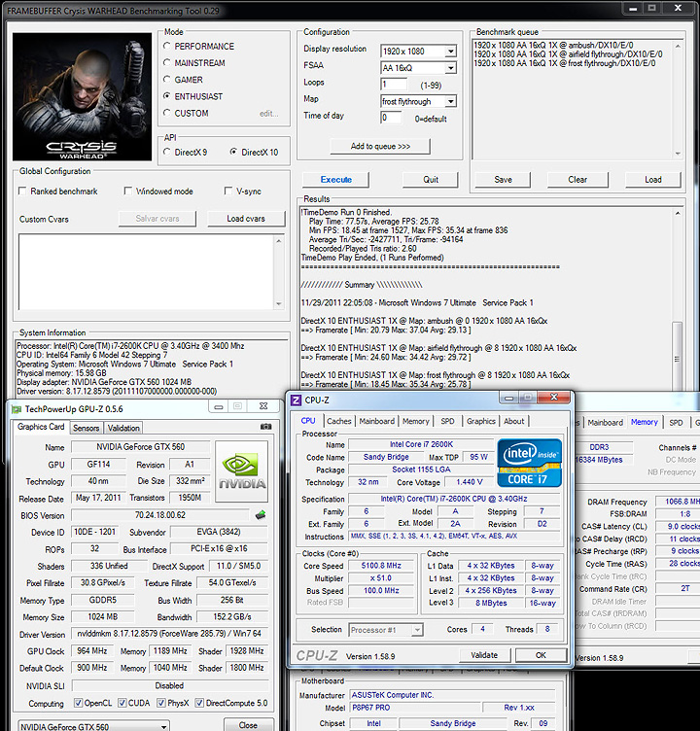Open CPU-Z Caches tab
This screenshot has height=731, width=700.
coord(338,421)
